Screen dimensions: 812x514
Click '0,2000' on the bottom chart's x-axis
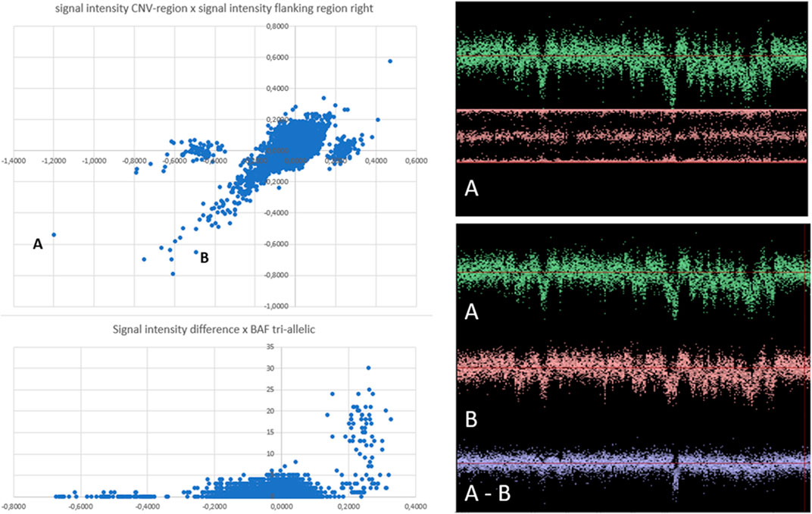point(349,506)
